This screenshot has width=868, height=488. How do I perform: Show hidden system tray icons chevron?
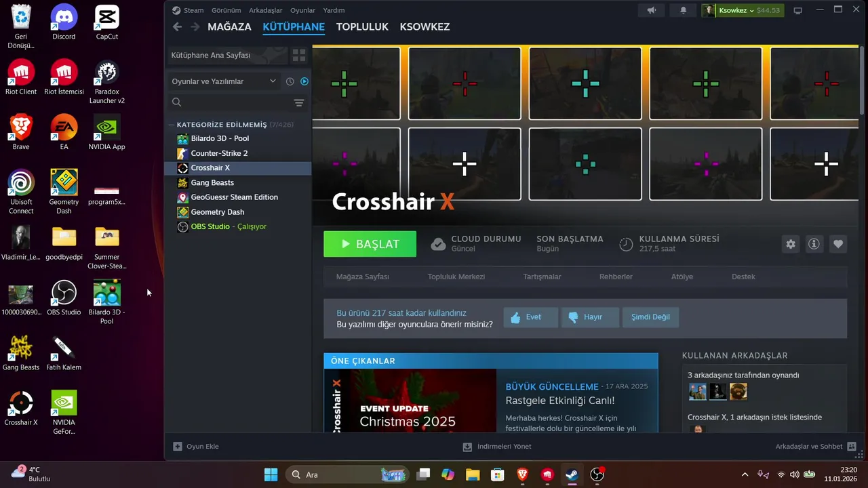[x=745, y=474]
